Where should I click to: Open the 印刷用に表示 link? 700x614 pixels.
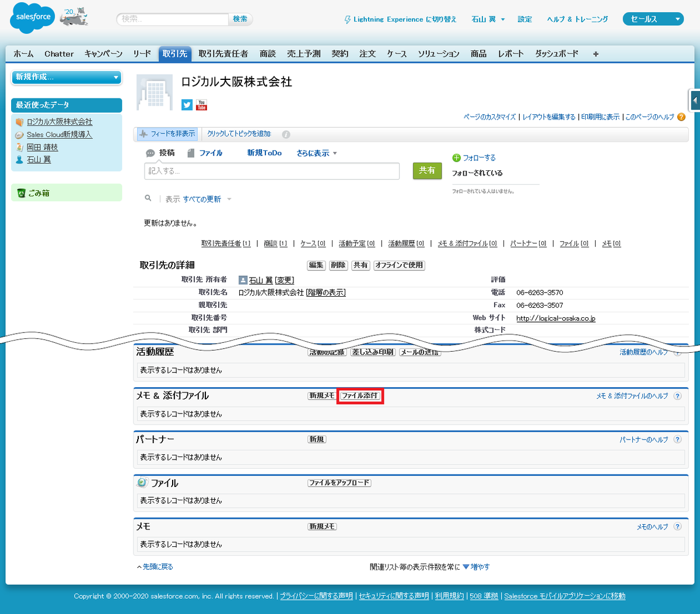[x=600, y=117]
